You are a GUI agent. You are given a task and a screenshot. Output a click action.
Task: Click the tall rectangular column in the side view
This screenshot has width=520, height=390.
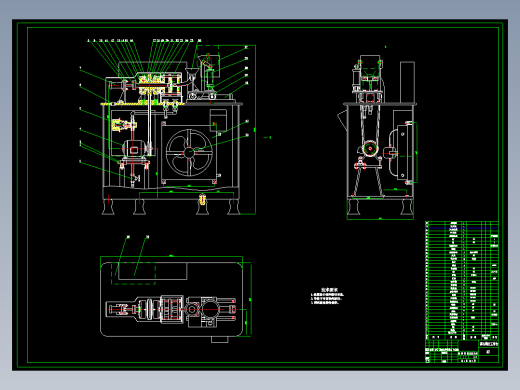point(407,82)
